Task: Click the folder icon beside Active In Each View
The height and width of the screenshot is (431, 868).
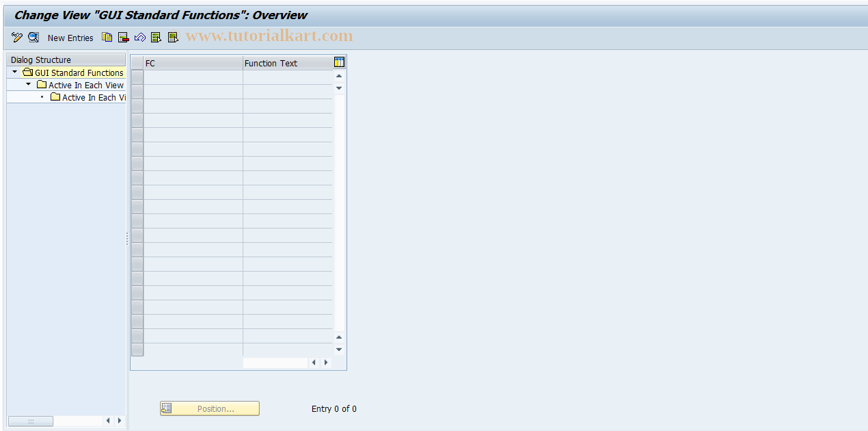Action: click(x=42, y=84)
